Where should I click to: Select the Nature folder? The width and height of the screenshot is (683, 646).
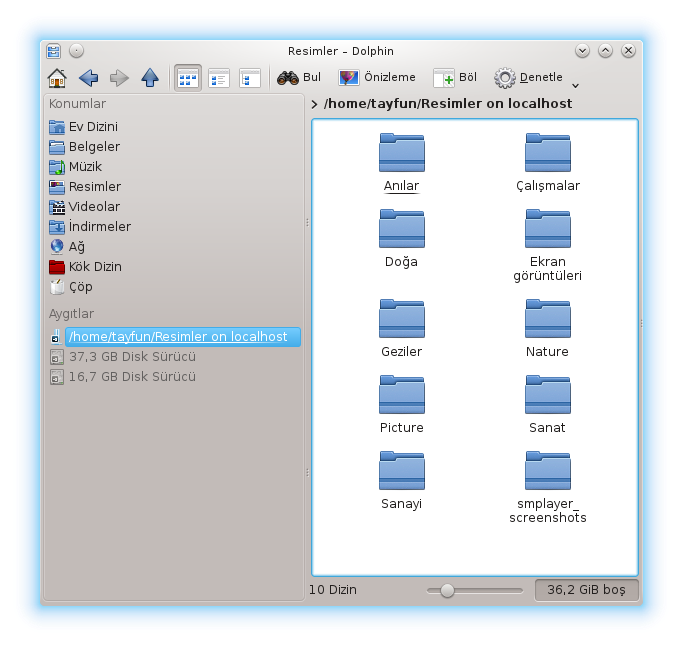[548, 328]
